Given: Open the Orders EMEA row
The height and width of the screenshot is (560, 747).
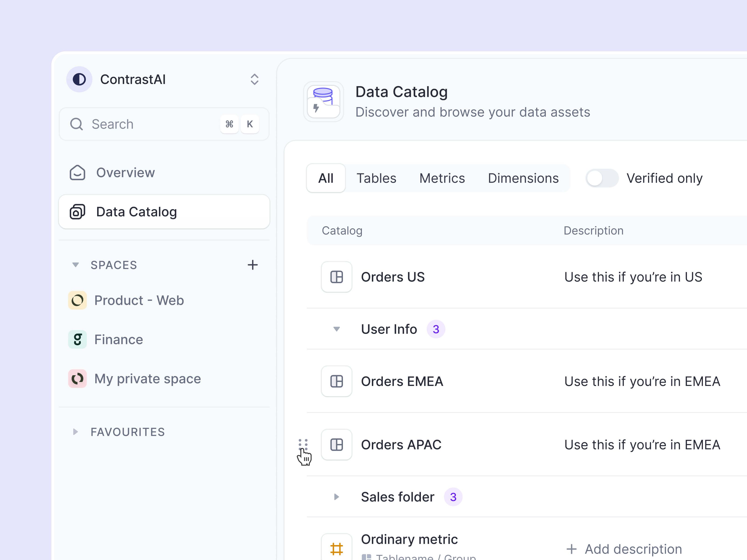Looking at the screenshot, I should point(527,381).
